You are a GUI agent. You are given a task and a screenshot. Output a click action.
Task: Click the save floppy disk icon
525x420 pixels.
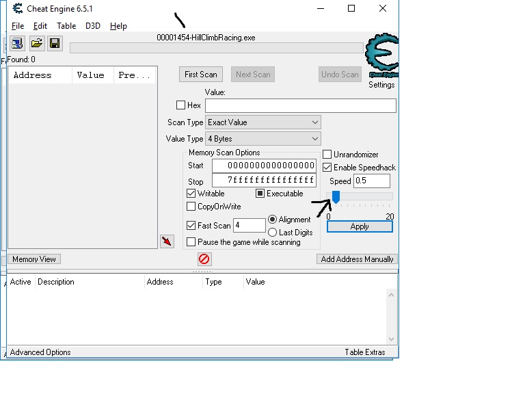coord(54,44)
